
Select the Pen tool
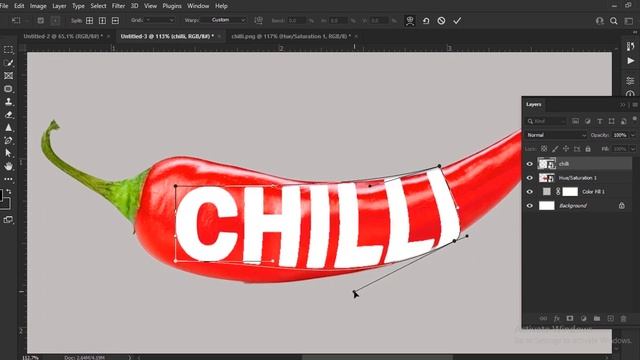point(8,140)
